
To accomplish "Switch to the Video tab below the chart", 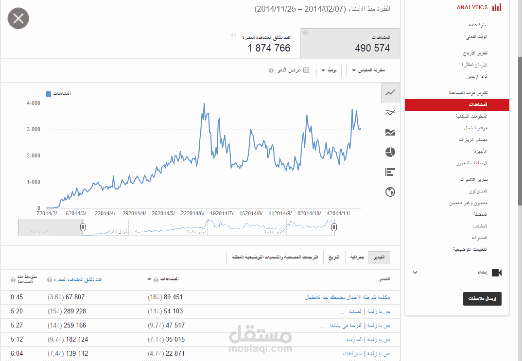I will pyautogui.click(x=379, y=257).
